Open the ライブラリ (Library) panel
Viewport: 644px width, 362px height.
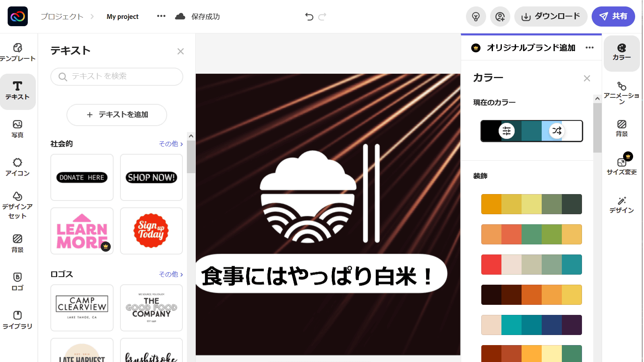(18, 320)
